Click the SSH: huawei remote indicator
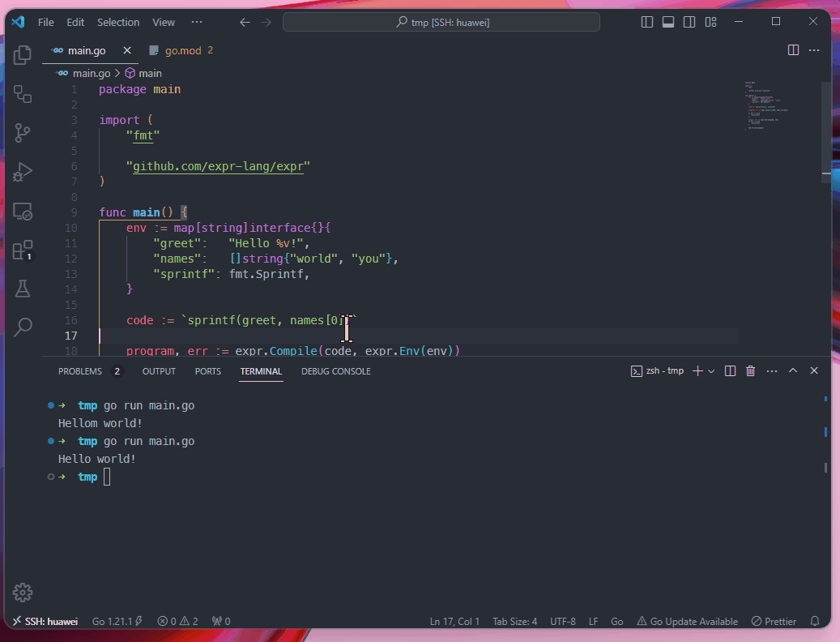This screenshot has width=840, height=642. pos(45,622)
